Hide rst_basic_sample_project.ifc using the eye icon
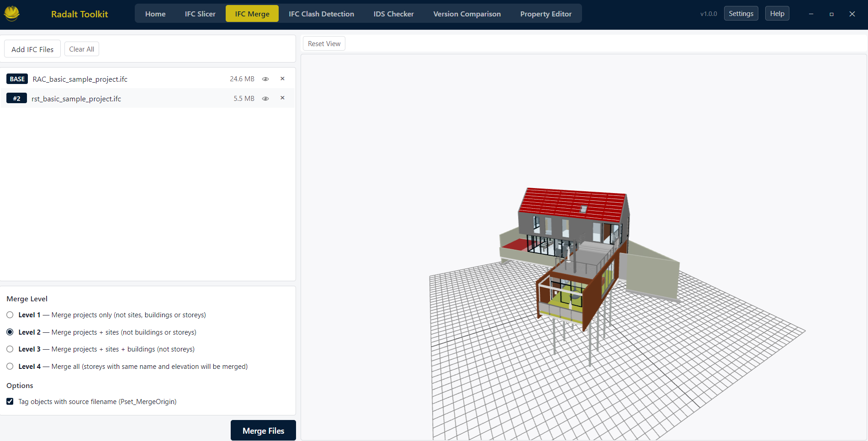 265,98
